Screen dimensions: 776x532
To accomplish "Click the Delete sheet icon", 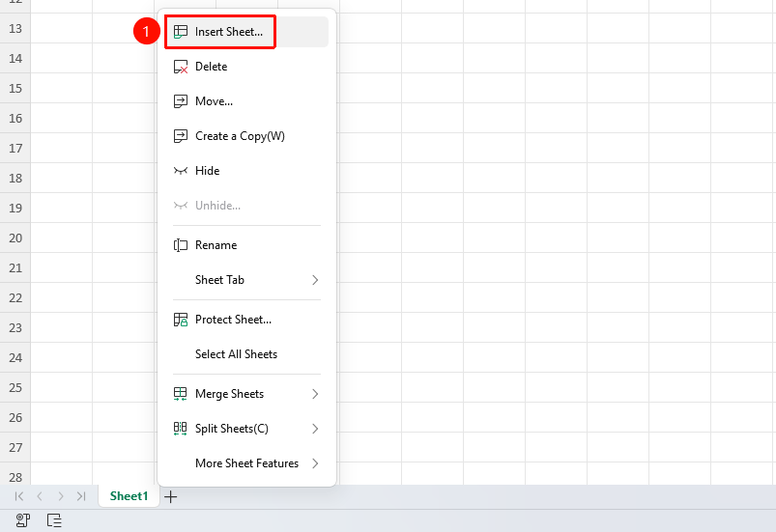I will (181, 67).
